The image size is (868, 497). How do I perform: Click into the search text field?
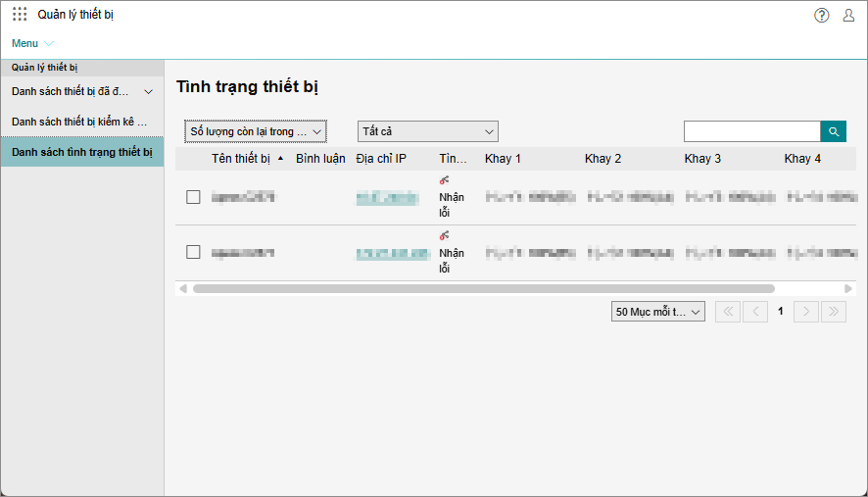[750, 131]
